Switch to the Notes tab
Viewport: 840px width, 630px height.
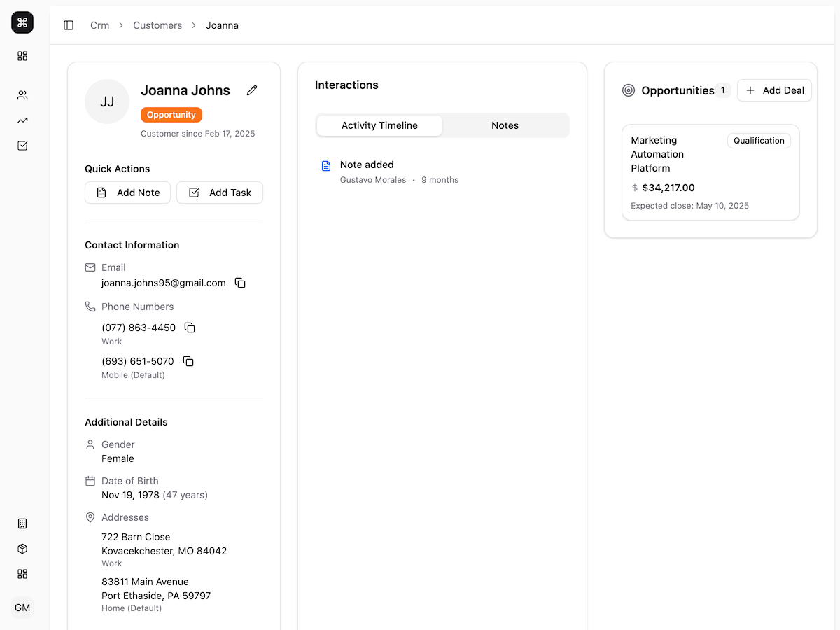coord(505,125)
